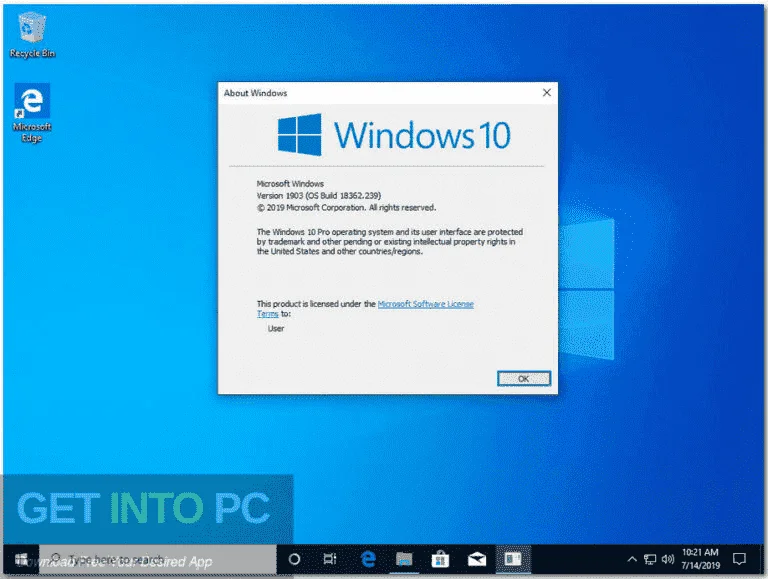
Task: Click the licensed 'User' name text
Action: coord(276,329)
